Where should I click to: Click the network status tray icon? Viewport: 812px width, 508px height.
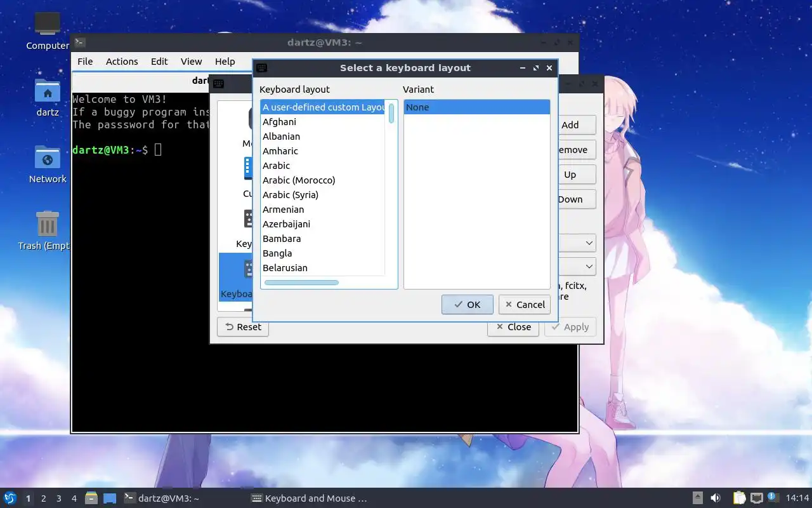click(x=756, y=498)
